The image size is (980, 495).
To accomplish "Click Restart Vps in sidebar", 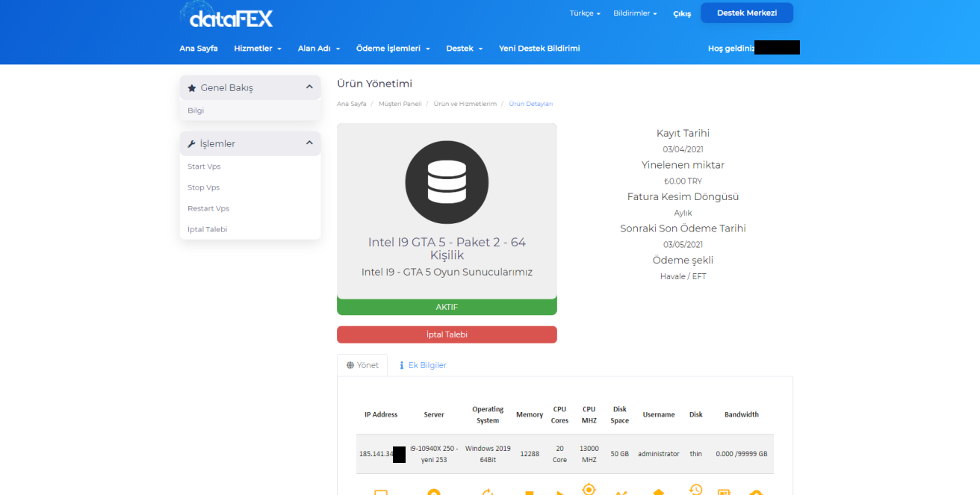I will pyautogui.click(x=208, y=208).
